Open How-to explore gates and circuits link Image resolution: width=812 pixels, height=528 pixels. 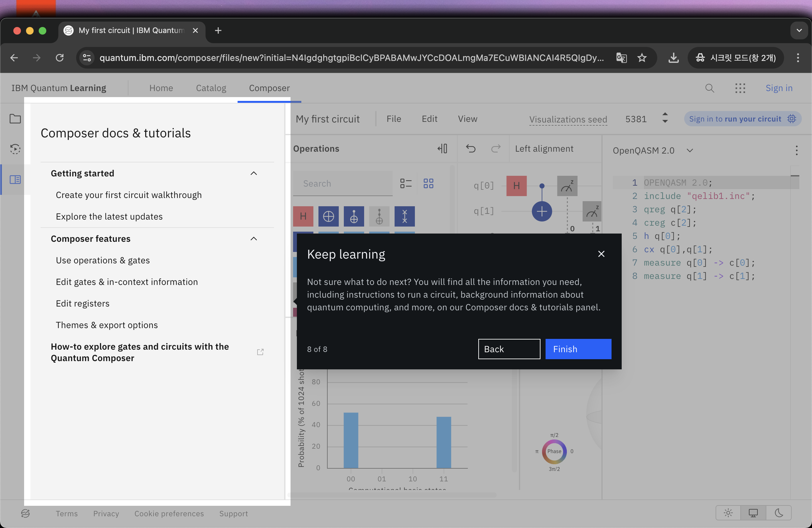pos(140,352)
